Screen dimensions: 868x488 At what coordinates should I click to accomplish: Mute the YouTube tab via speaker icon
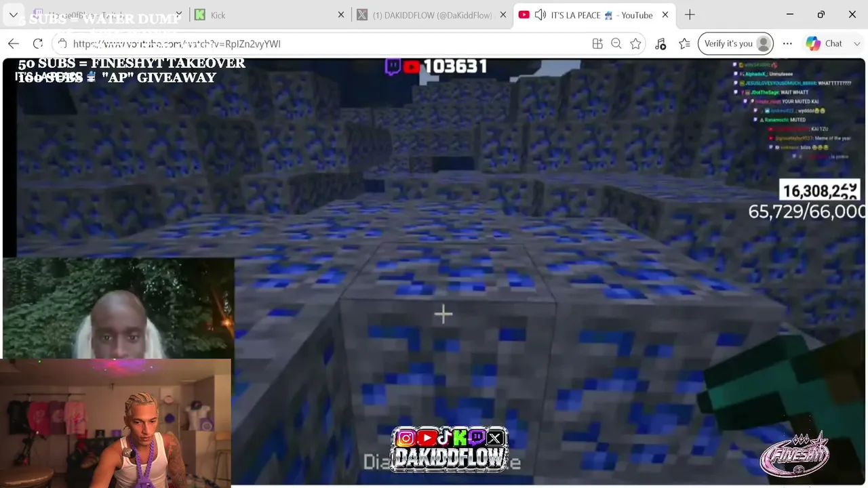540,15
